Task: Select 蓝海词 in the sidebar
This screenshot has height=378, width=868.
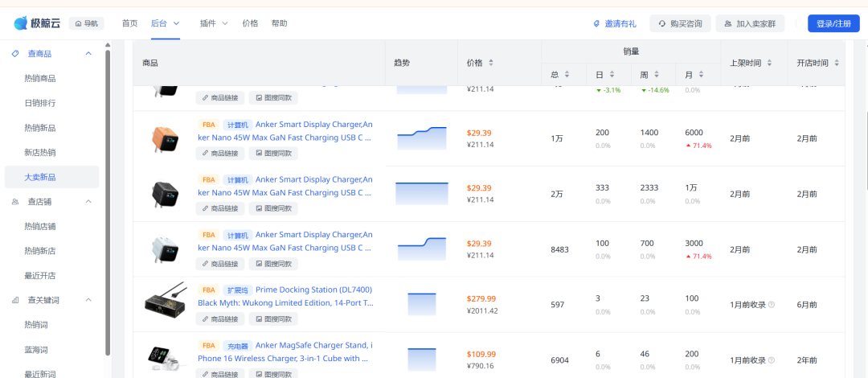Action: [36, 349]
